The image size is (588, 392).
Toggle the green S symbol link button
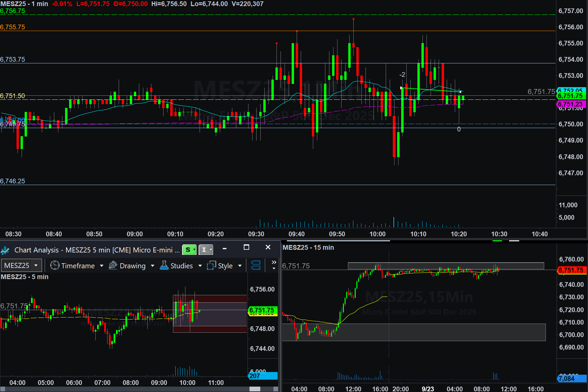point(189,250)
